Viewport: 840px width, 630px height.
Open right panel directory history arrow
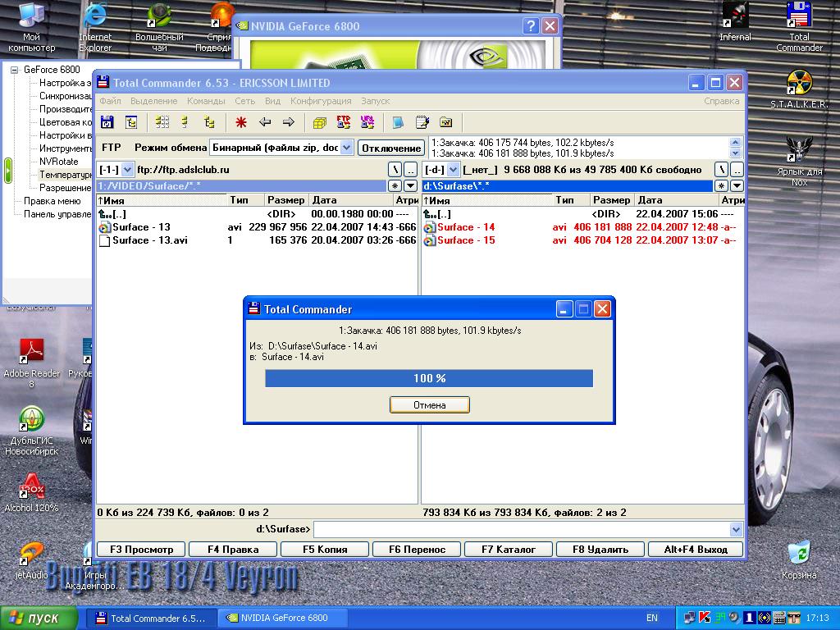[737, 186]
